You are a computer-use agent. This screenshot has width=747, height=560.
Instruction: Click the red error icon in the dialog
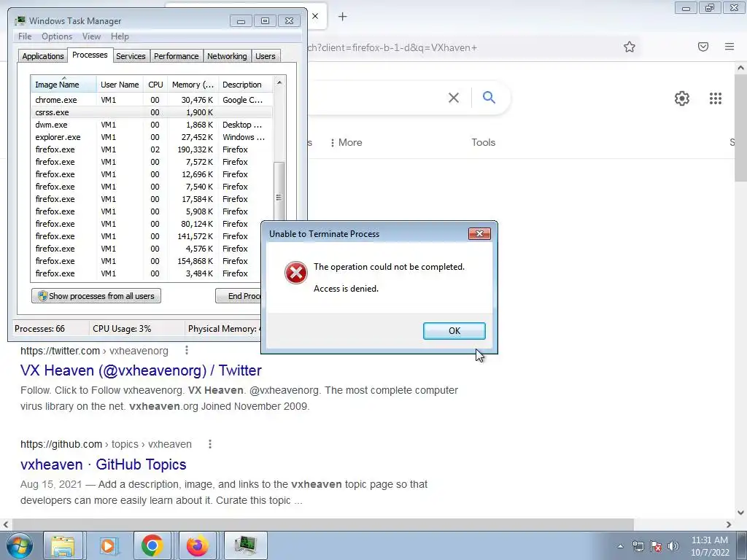pyautogui.click(x=296, y=273)
